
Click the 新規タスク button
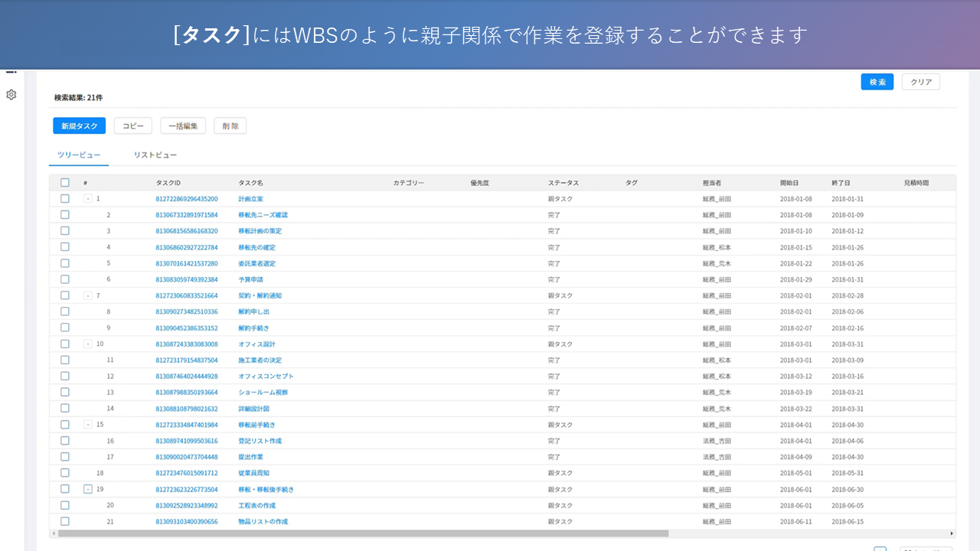tap(79, 126)
